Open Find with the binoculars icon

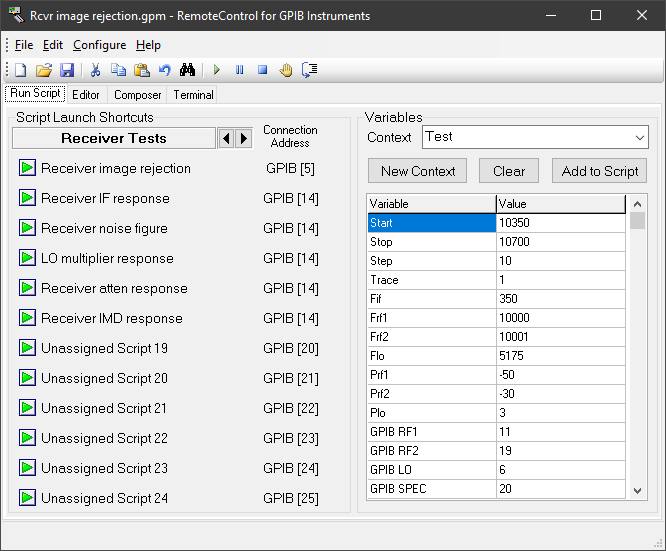pyautogui.click(x=187, y=70)
